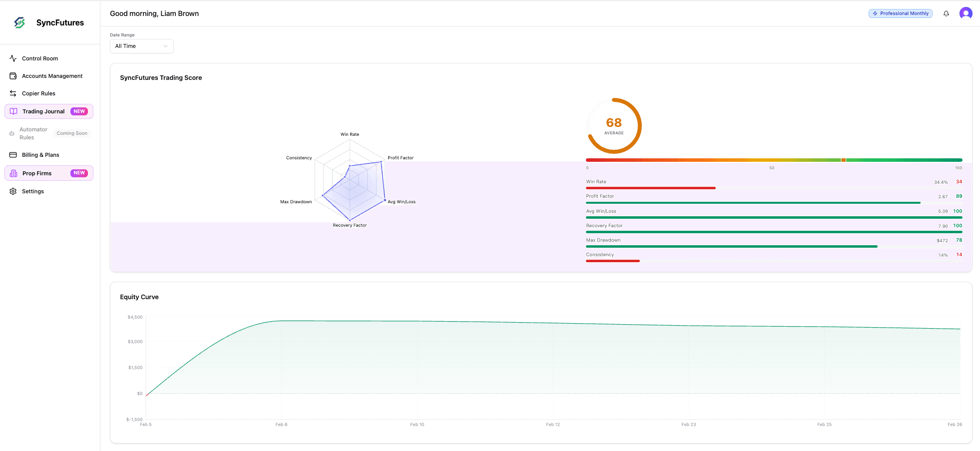
Task: Click the Control Room pulse icon
Action: point(13,58)
